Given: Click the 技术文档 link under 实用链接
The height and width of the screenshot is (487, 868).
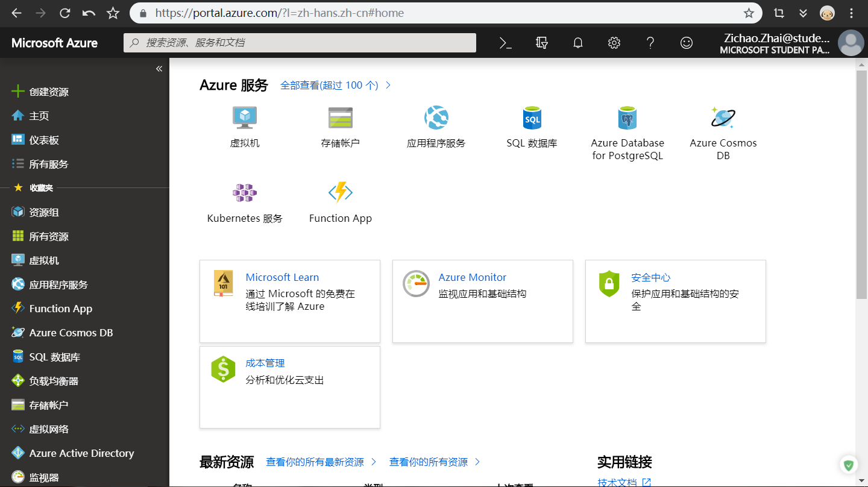Looking at the screenshot, I should coord(616,482).
